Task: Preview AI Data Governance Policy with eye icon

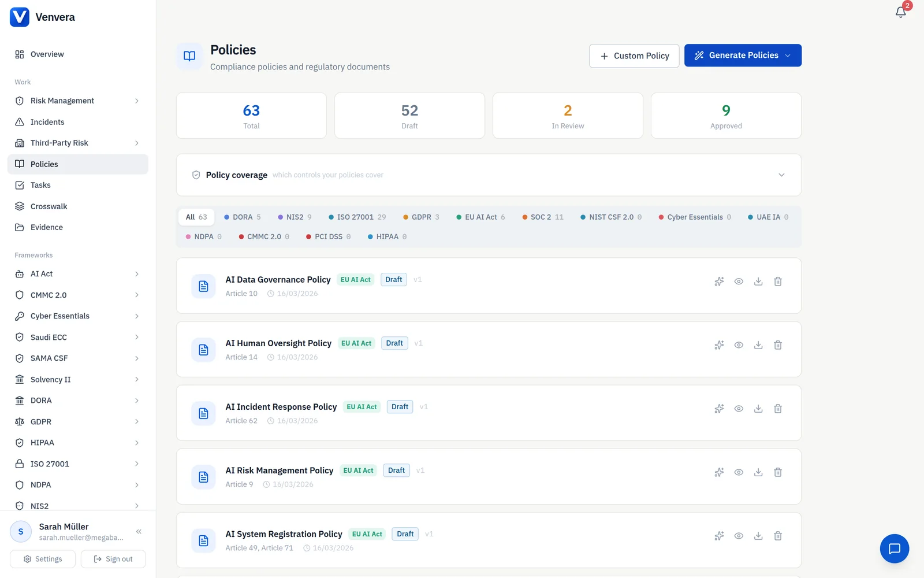Action: point(739,281)
